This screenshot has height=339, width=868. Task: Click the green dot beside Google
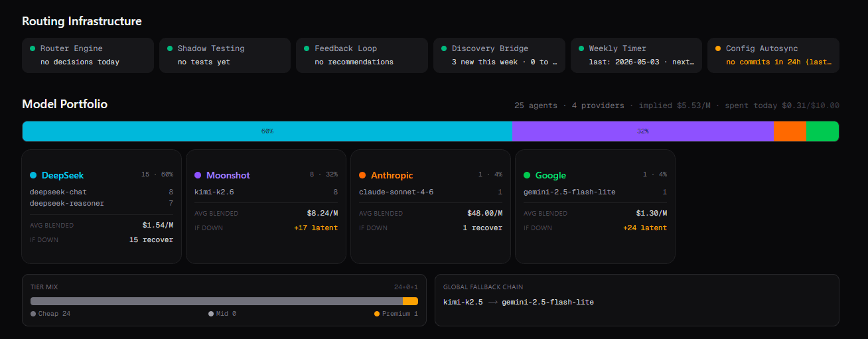527,175
